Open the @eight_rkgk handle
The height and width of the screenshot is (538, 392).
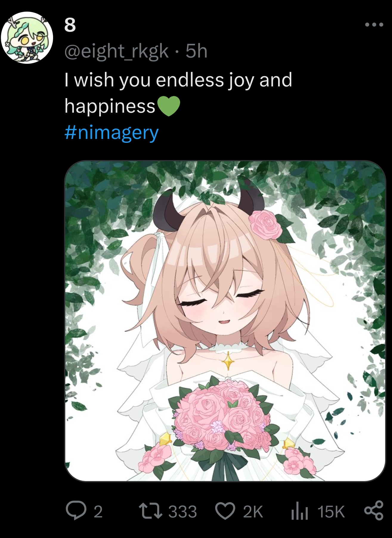click(x=117, y=51)
